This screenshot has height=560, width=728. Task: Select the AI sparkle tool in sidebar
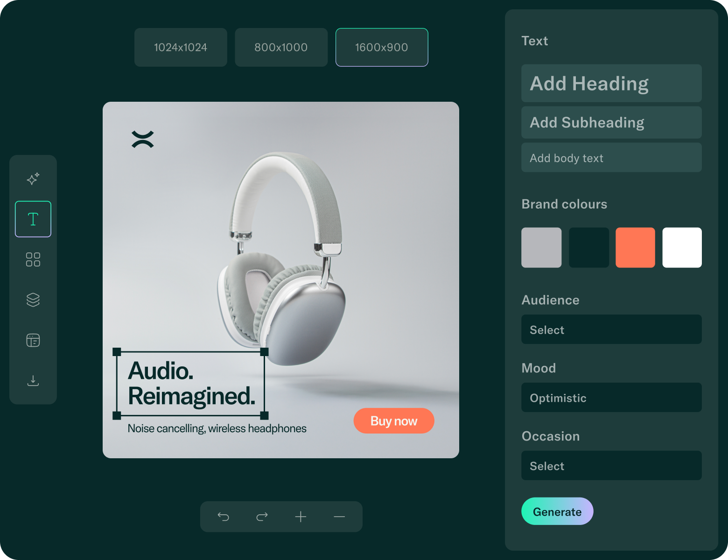(33, 179)
